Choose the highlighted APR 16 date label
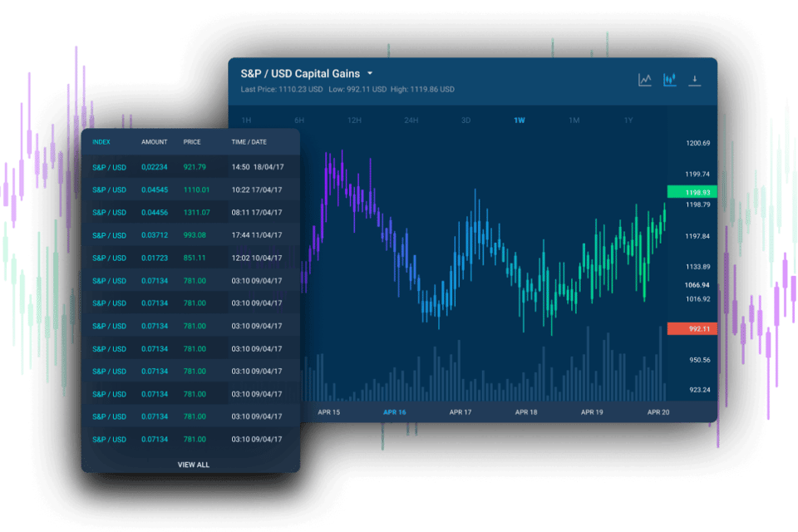 click(394, 412)
